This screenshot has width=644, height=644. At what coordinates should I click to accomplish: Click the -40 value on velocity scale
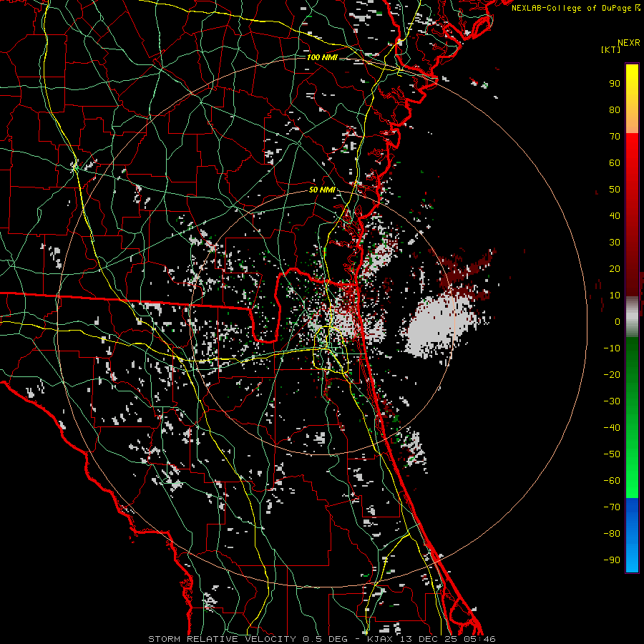tap(612, 428)
